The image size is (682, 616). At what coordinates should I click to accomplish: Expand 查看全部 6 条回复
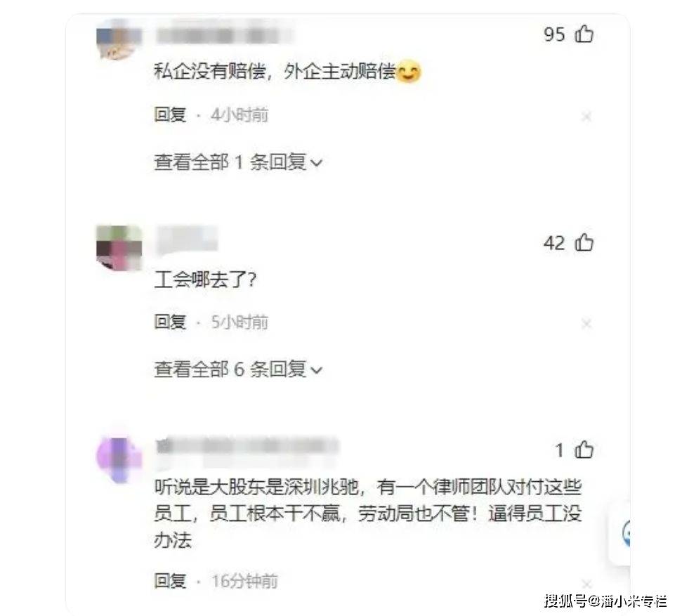point(238,369)
